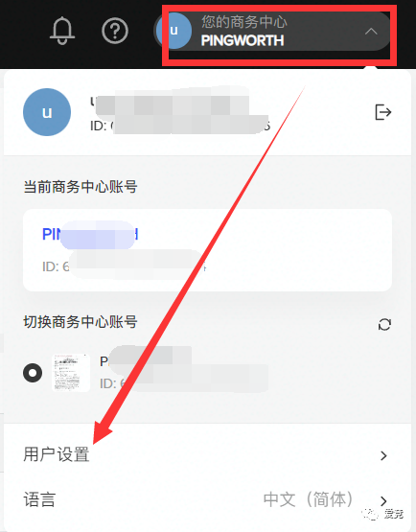
Task: Click the 您的商务中心 label in header
Action: (x=244, y=22)
